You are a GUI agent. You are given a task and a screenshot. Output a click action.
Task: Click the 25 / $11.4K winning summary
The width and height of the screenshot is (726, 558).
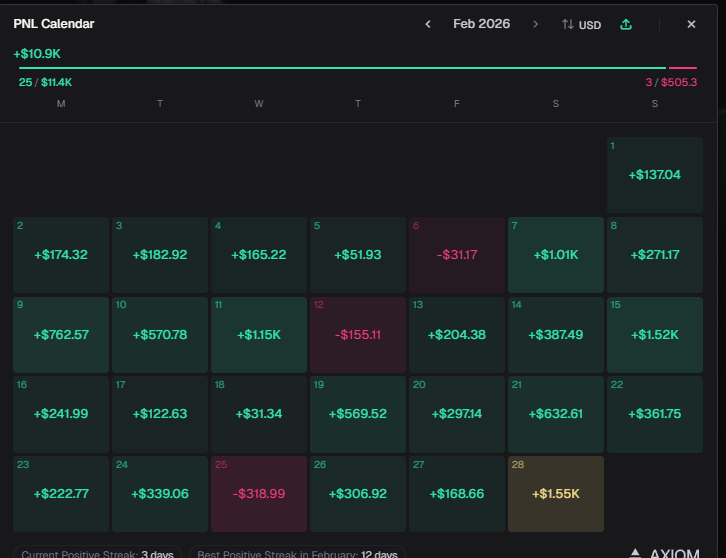point(45,82)
